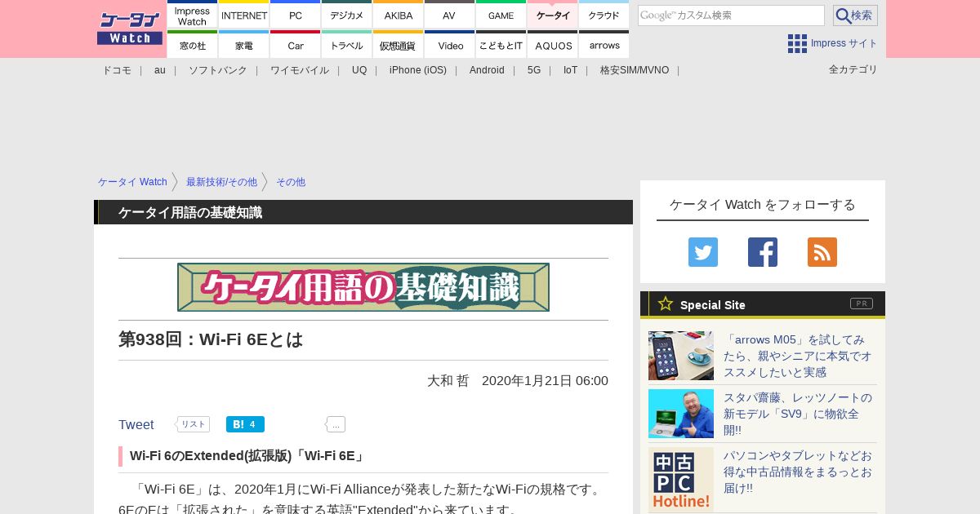Click the Hatena B! bookmark button
Viewport: 980px width, 514px height.
coord(245,424)
